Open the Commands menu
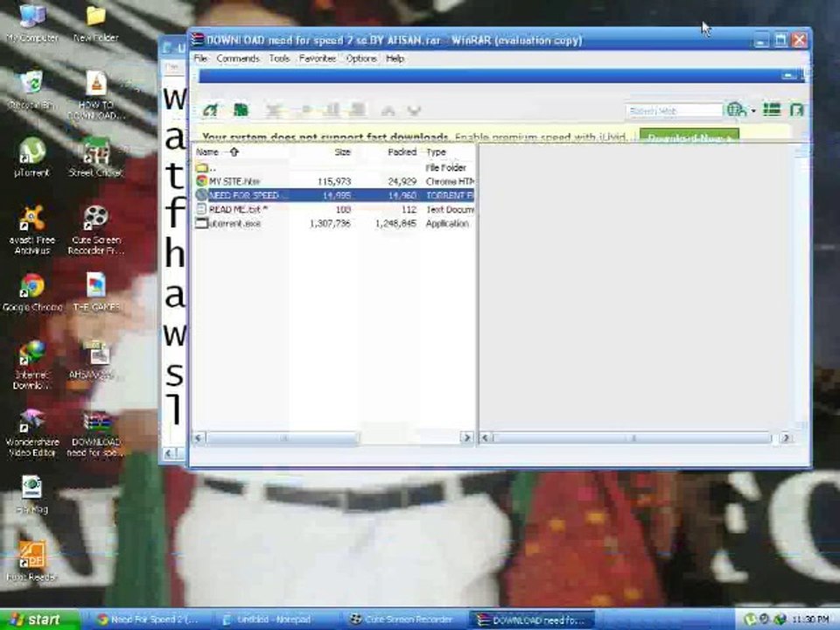The width and height of the screenshot is (840, 630). pos(238,59)
